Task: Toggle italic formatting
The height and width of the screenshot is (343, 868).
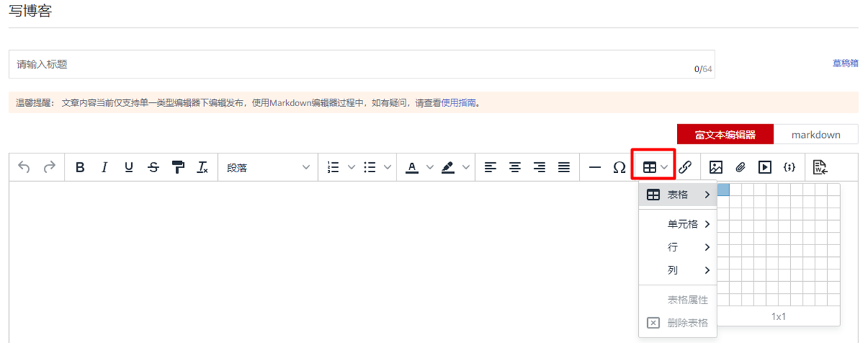Action: (x=104, y=167)
